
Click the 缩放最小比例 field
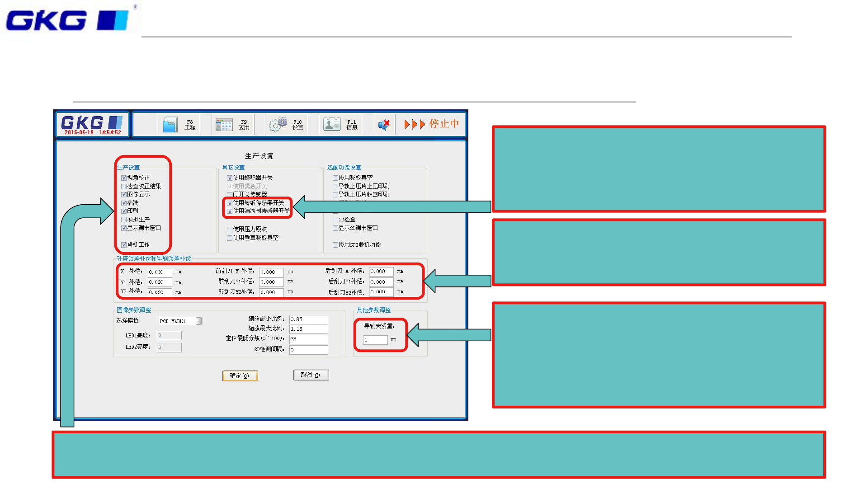click(308, 319)
